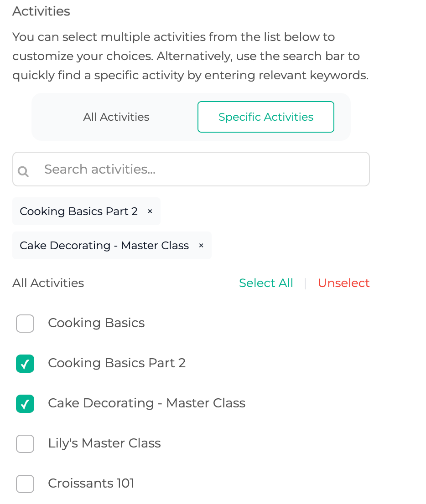Screen dimensions: 426x504
Task: Switch to the All Activities tab button
Action: point(116,117)
